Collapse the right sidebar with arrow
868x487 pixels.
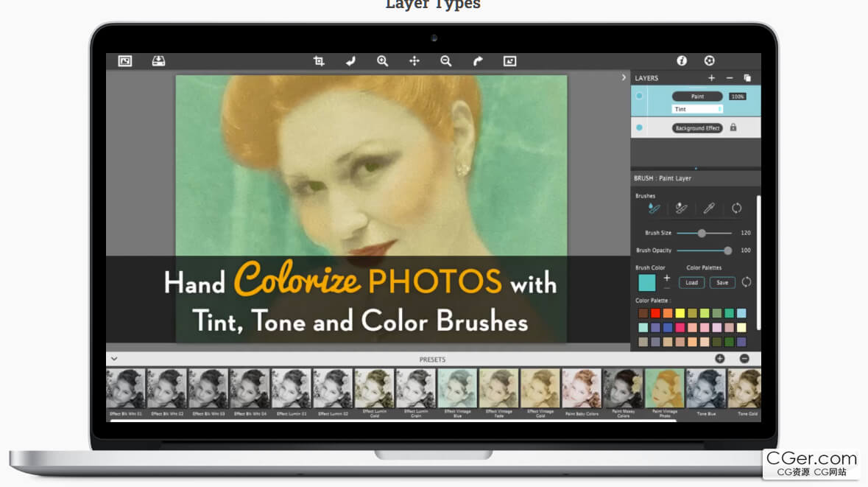(x=624, y=77)
